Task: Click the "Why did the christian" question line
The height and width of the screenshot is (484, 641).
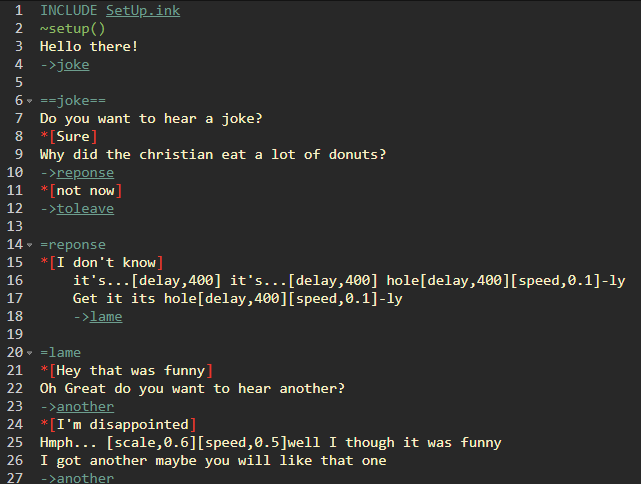Action: [212, 155]
